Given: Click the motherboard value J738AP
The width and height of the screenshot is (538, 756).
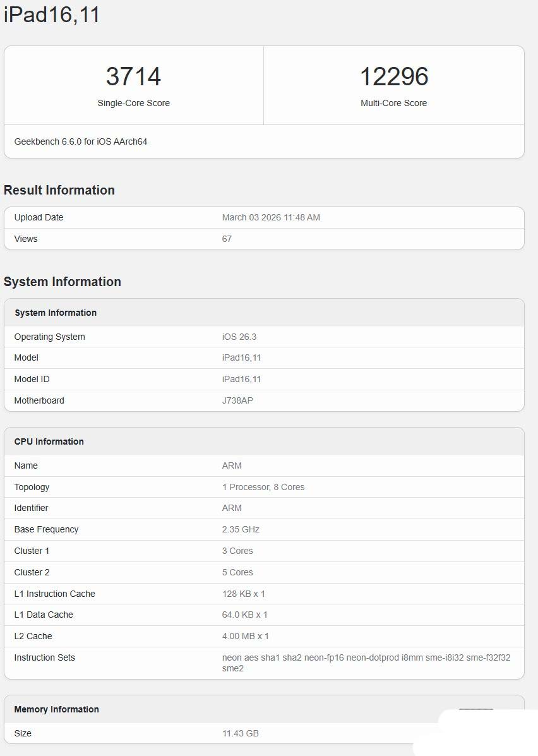Looking at the screenshot, I should click(237, 400).
